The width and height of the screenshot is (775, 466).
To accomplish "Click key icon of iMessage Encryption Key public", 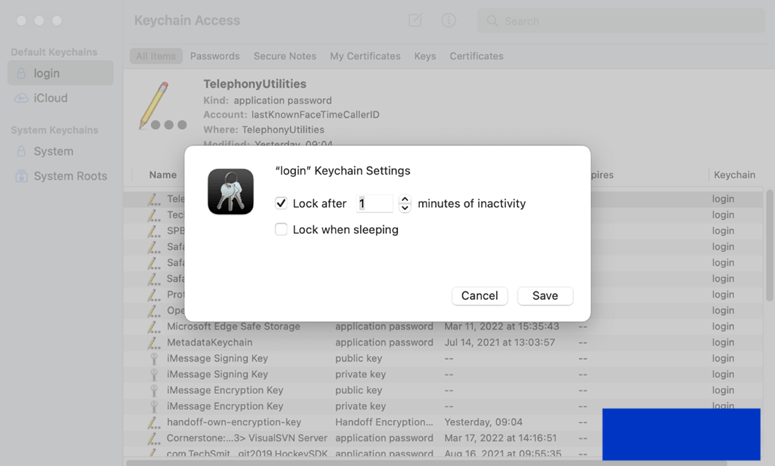I will click(x=154, y=390).
